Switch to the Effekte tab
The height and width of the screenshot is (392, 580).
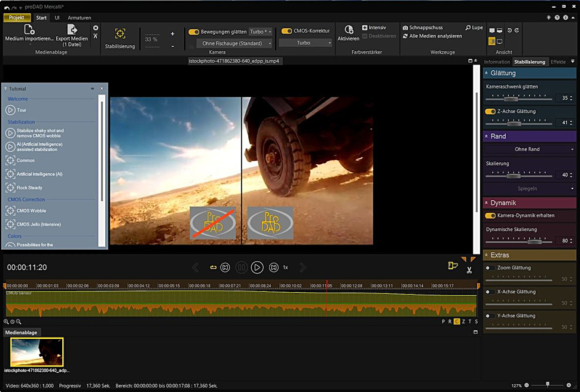pyautogui.click(x=558, y=62)
